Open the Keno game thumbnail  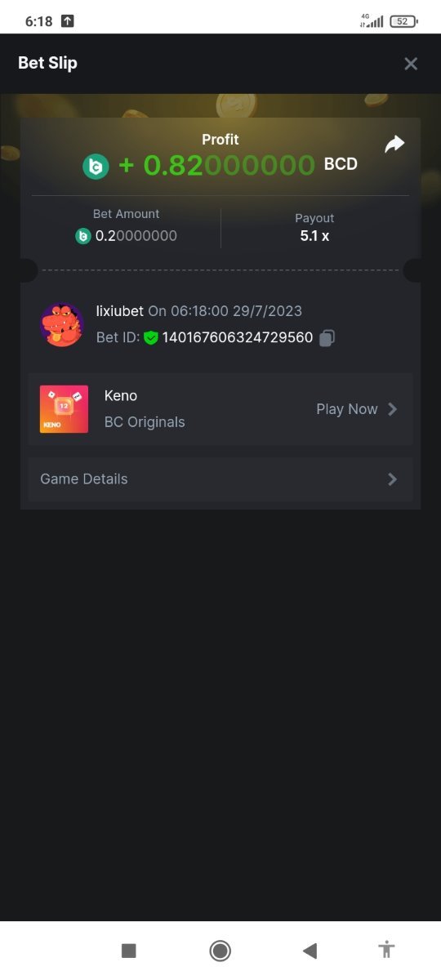point(64,409)
